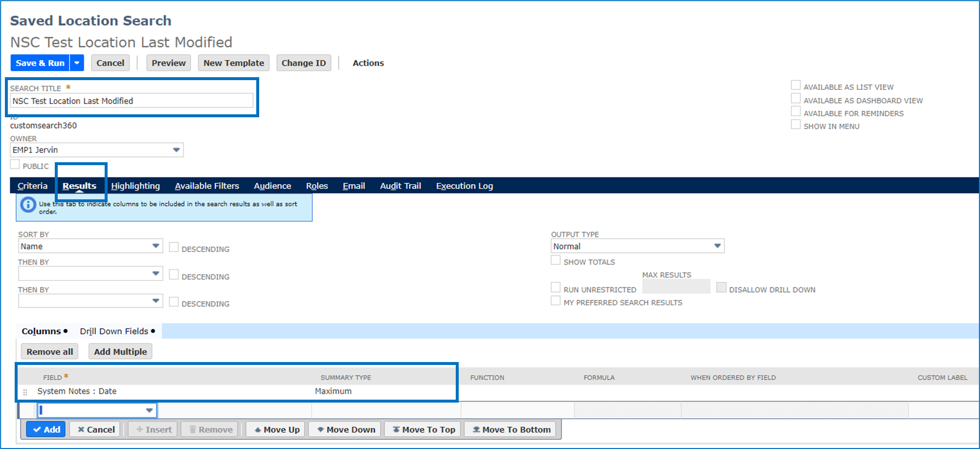Toggle the Show Totals checkbox
Screen dimensions: 980x449
556,260
